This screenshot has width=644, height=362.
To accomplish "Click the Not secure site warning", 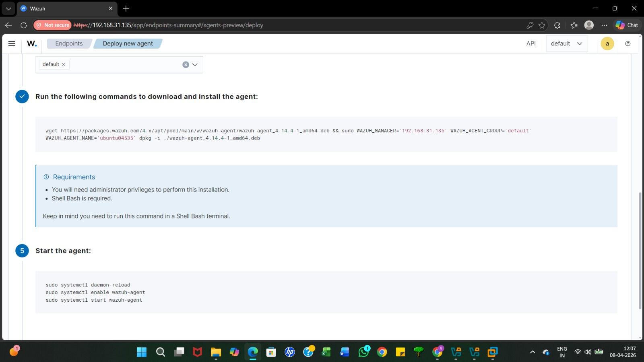I will pos(53,25).
